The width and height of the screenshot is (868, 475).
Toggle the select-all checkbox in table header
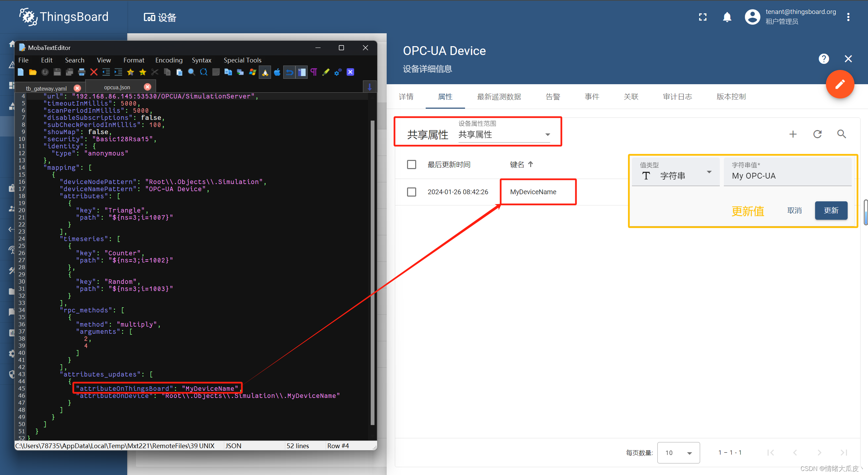[x=411, y=165]
